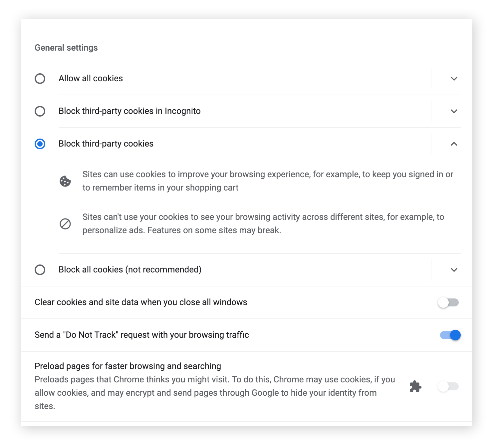Click the puzzle piece extension icon
Screen dimensions: 494x448
415,387
